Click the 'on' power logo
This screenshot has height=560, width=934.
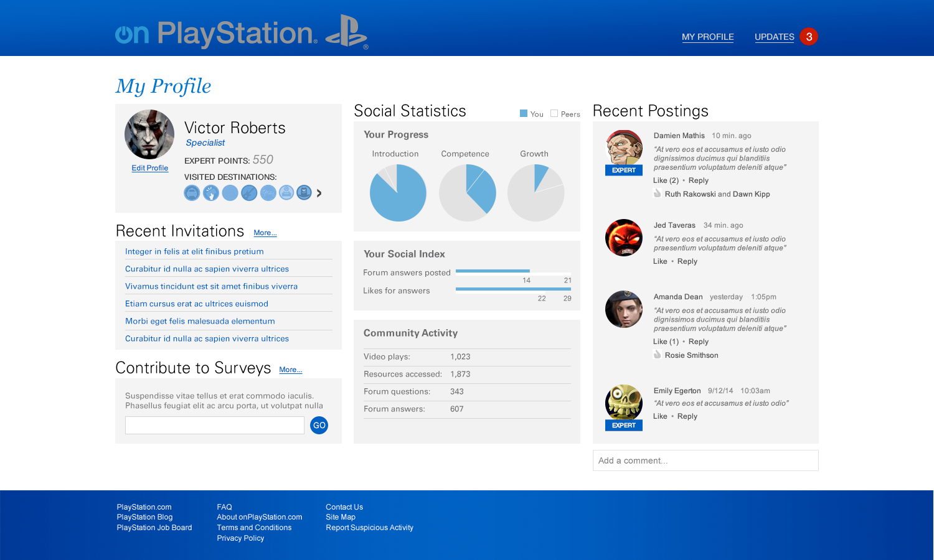(x=132, y=34)
